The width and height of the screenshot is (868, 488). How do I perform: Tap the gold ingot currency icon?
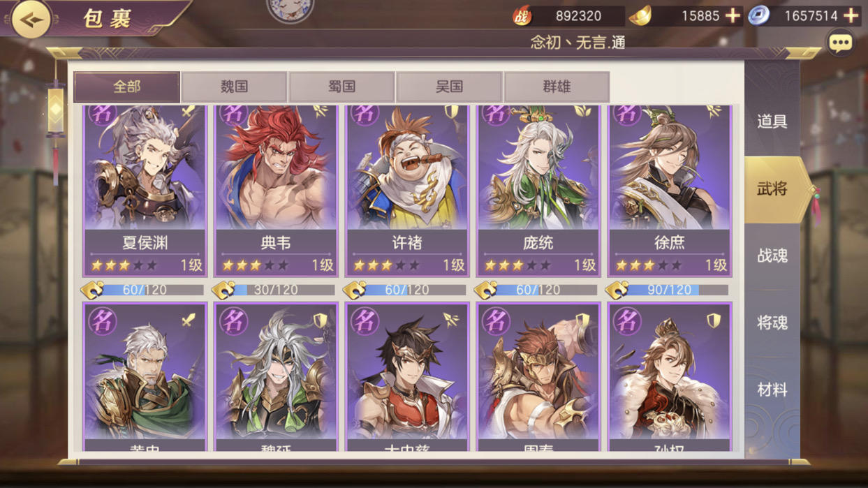[x=640, y=15]
